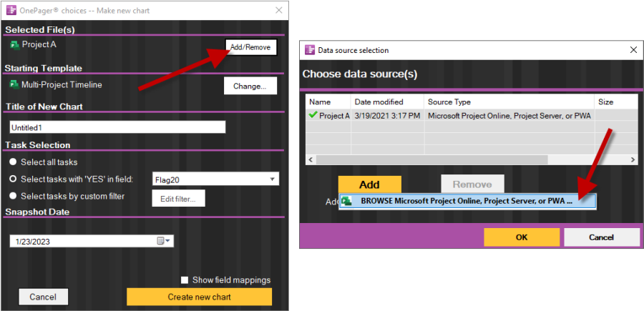Click the '3/19/2021 3:17 PM' date cell
The width and height of the screenshot is (644, 311).
tap(387, 116)
